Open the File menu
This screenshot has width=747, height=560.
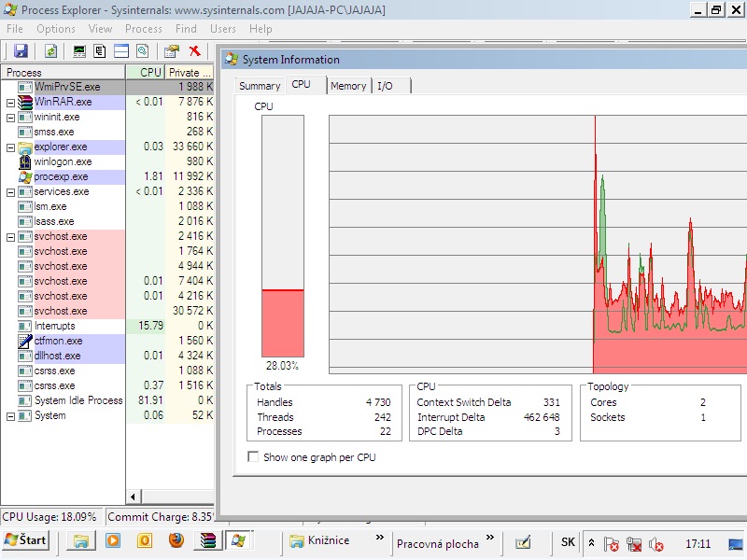[15, 29]
